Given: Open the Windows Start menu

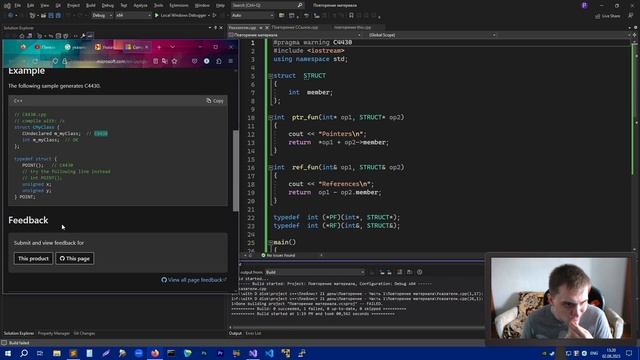Looking at the screenshot, I should click(8, 353).
